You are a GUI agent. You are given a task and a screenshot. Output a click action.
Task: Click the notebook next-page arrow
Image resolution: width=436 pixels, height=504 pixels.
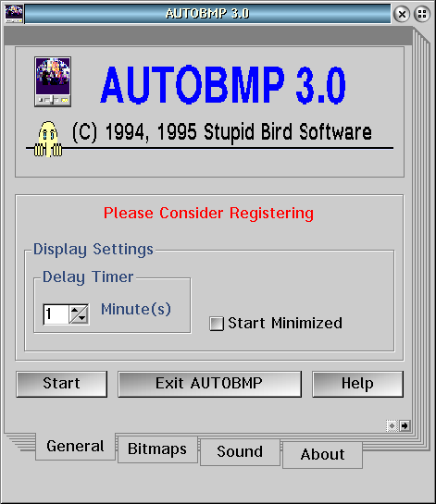tap(405, 426)
